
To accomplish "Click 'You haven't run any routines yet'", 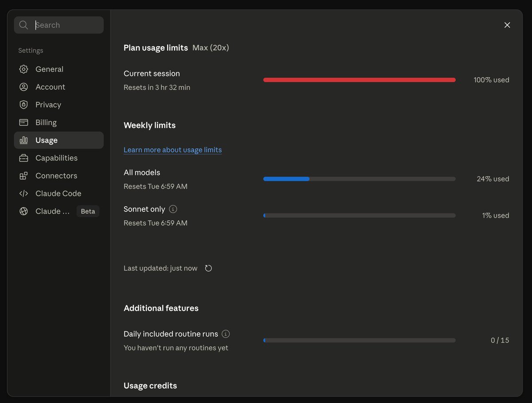I will click(x=176, y=348).
